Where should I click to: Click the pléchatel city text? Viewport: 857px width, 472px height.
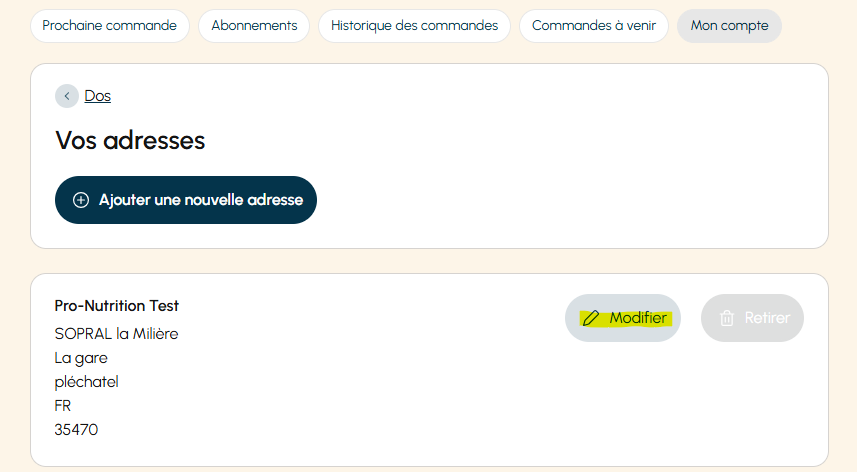coord(86,382)
